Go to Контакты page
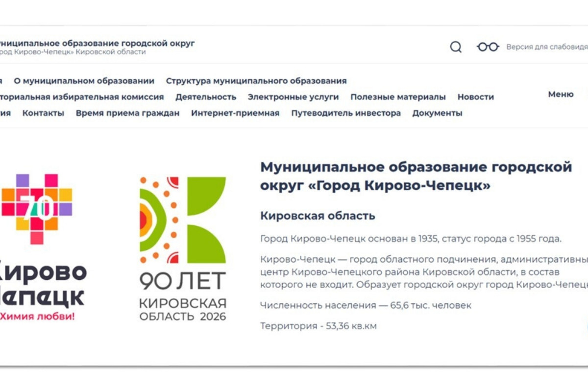 pos(43,113)
